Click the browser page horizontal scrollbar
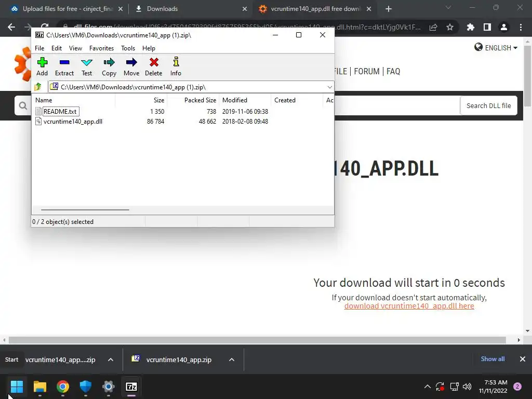The width and height of the screenshot is (532, 399). (257, 340)
